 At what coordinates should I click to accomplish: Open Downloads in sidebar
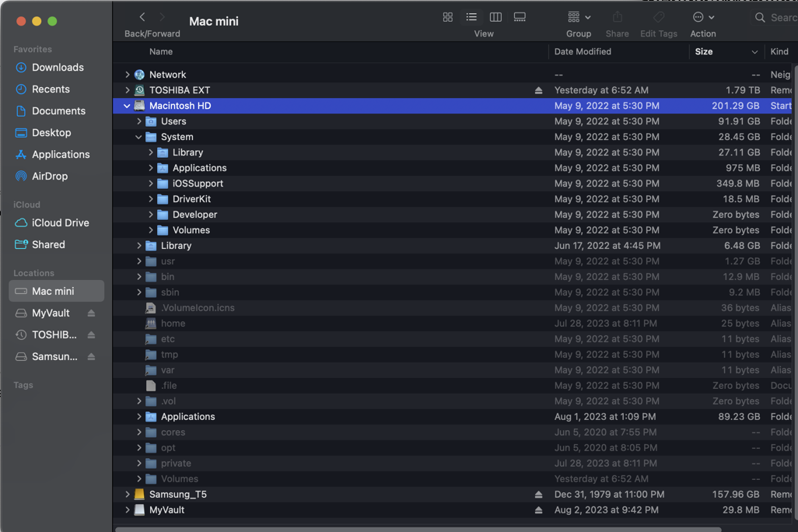coord(57,67)
